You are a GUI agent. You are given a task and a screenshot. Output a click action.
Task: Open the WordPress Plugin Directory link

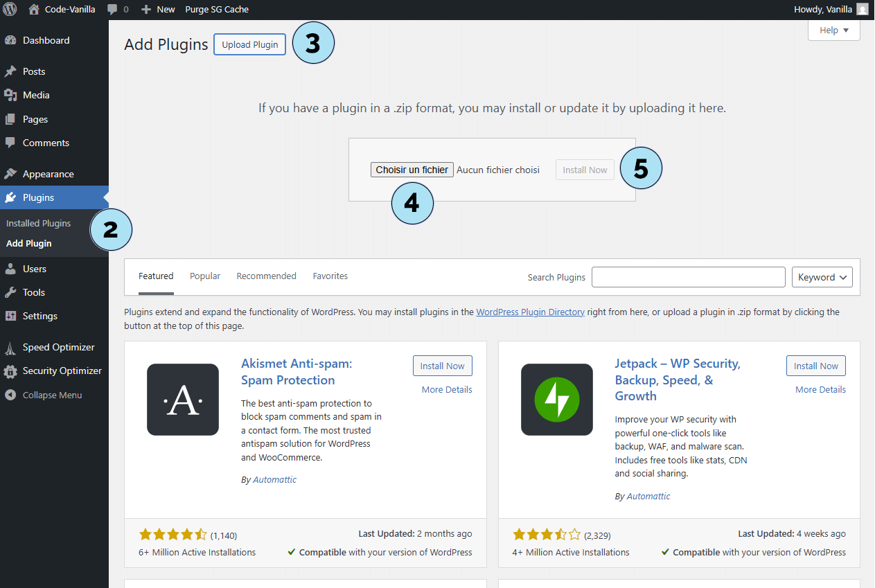[530, 312]
